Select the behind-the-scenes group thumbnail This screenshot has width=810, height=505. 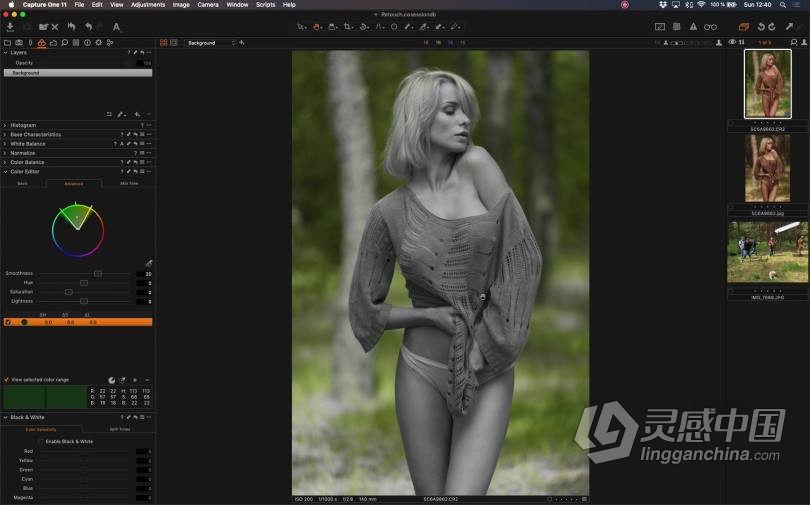click(768, 252)
